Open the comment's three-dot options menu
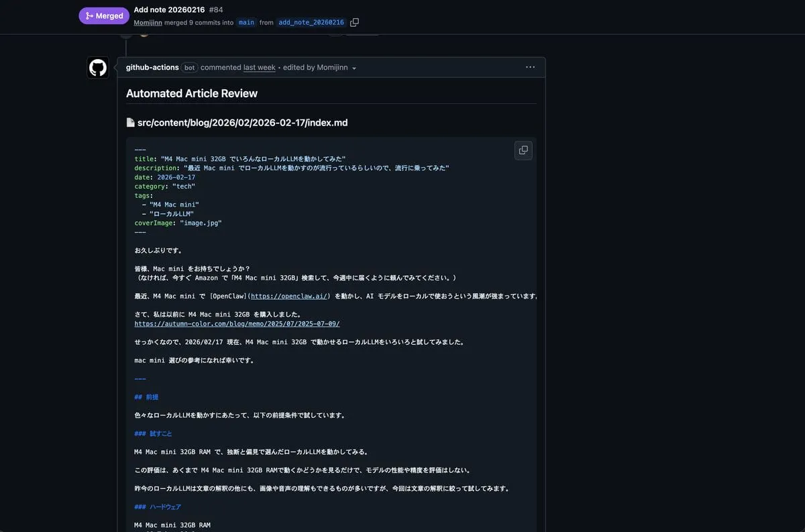 [x=530, y=67]
